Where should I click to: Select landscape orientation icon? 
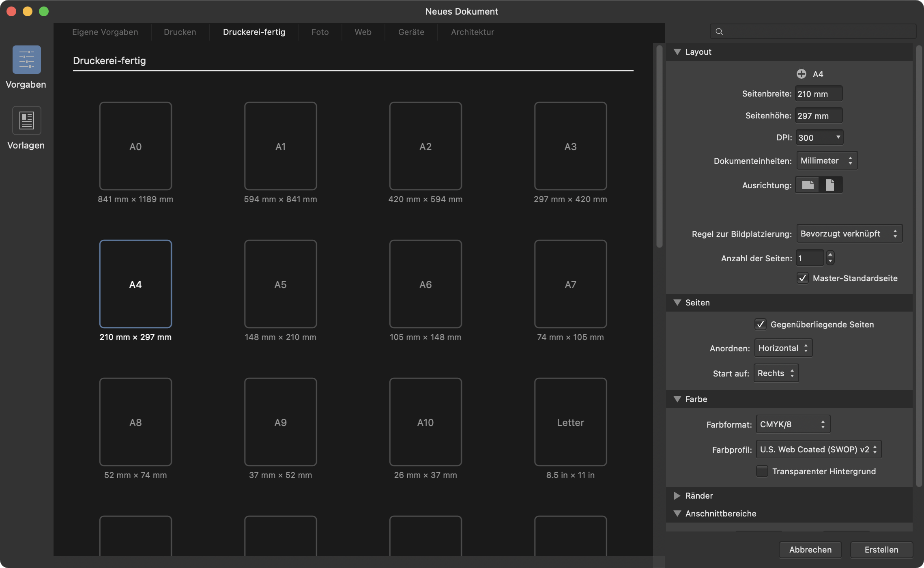pos(808,185)
